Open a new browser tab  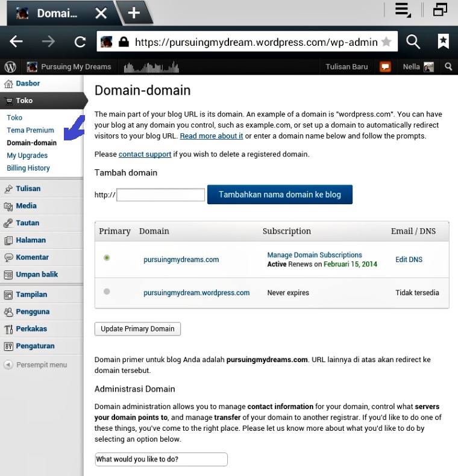point(134,13)
